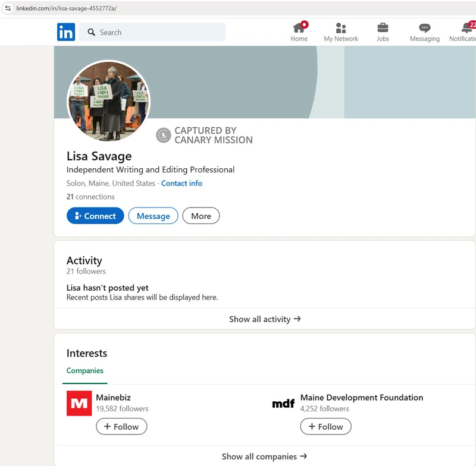Image resolution: width=476 pixels, height=466 pixels.
Task: Show all companies
Action: tap(264, 456)
